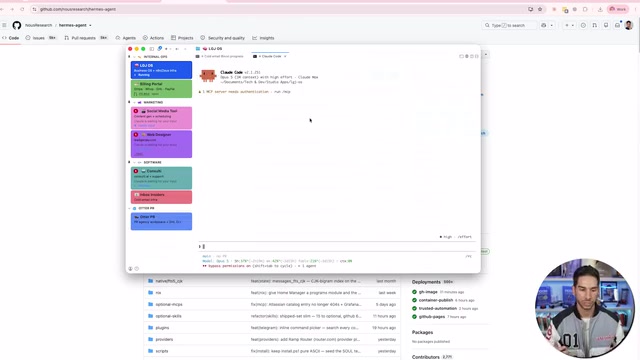
Task: Close the Claude Code tab
Action: tap(285, 56)
